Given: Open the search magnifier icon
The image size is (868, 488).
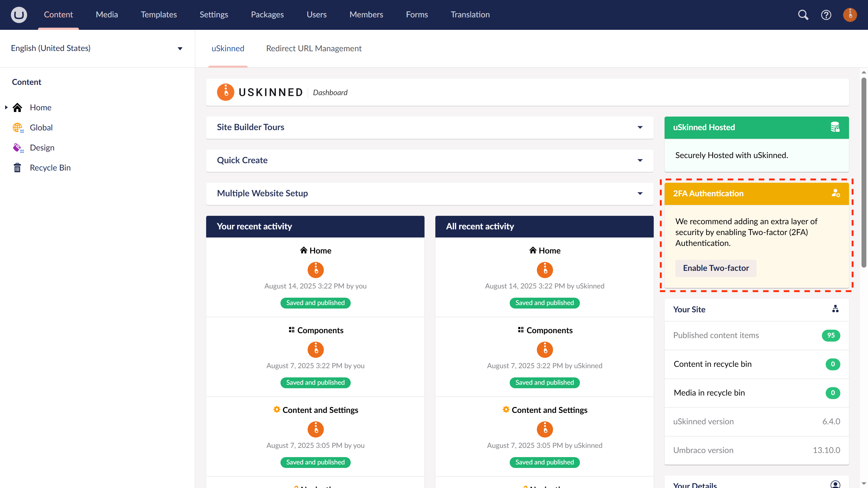Looking at the screenshot, I should (x=803, y=15).
